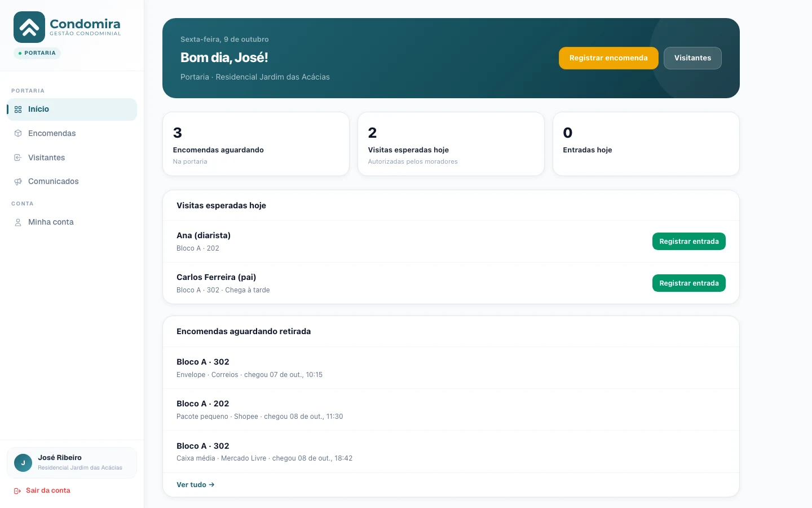Click the date Sexta-feira, 9 de outubro
Viewport: 812px width, 508px height.
point(224,40)
